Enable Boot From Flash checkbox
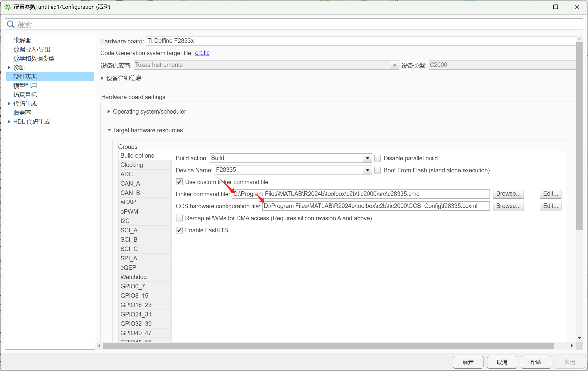Viewport: 588px width, 371px height. point(377,170)
